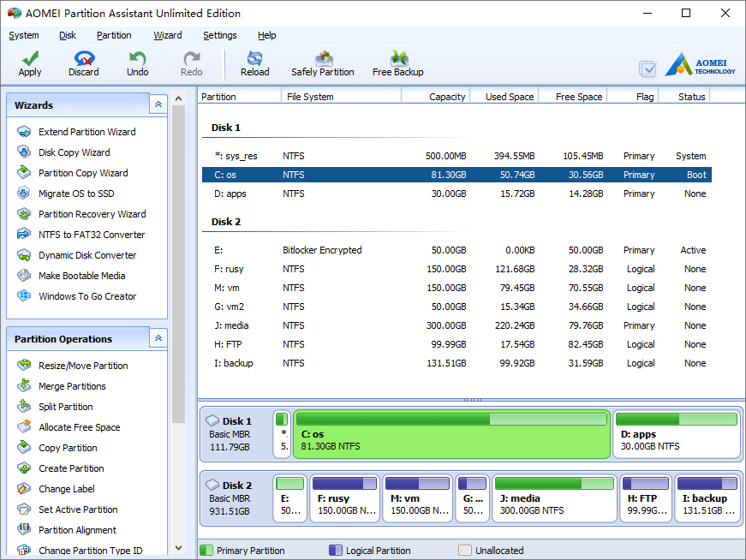Open the Make Bootable Media wizard

point(82,276)
